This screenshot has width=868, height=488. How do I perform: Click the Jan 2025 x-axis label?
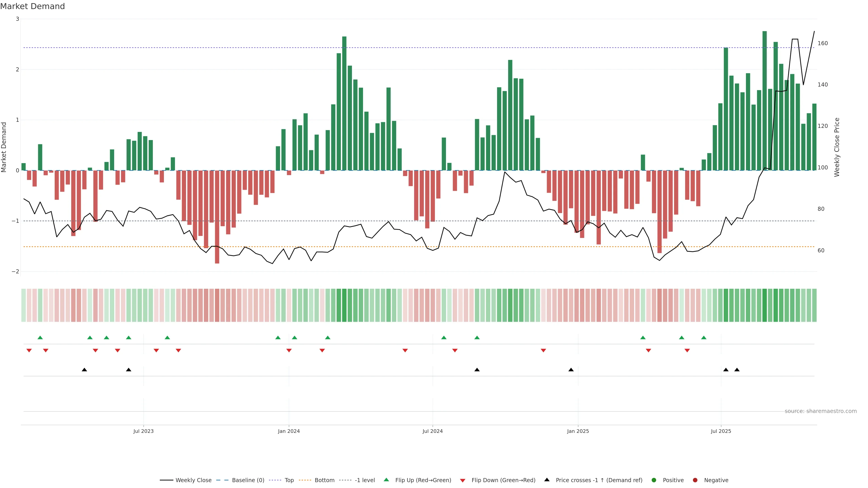(578, 431)
